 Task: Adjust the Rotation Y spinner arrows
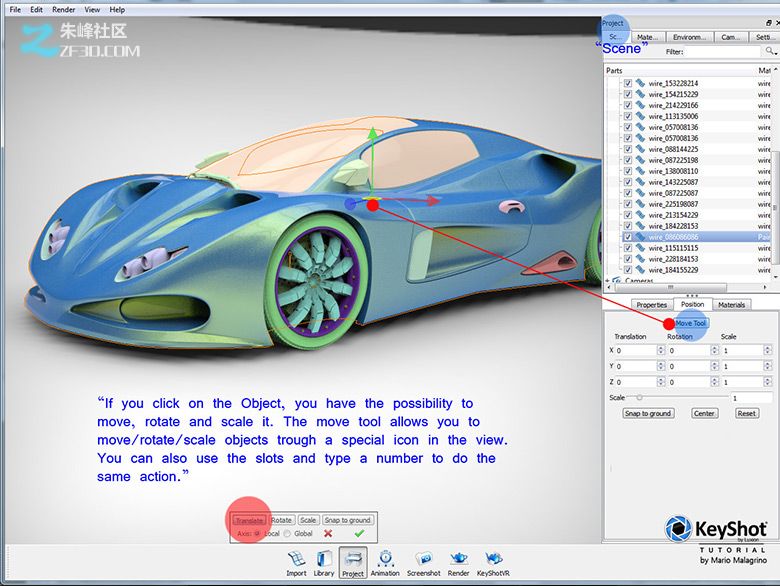[x=715, y=366]
